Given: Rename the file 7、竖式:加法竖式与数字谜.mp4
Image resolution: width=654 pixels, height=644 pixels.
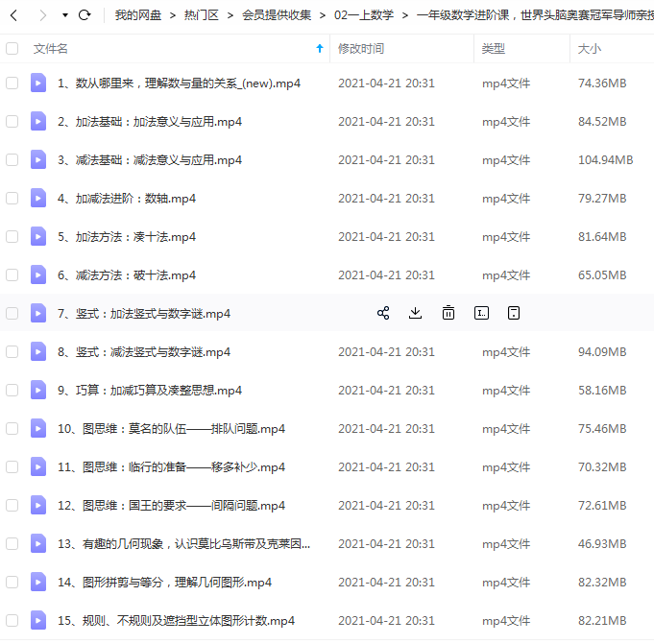Looking at the screenshot, I should [x=481, y=313].
